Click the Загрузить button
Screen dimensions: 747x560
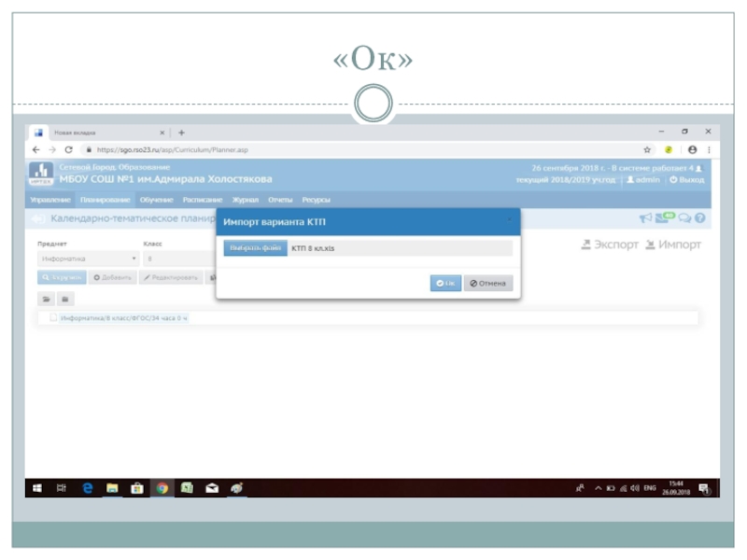(62, 277)
